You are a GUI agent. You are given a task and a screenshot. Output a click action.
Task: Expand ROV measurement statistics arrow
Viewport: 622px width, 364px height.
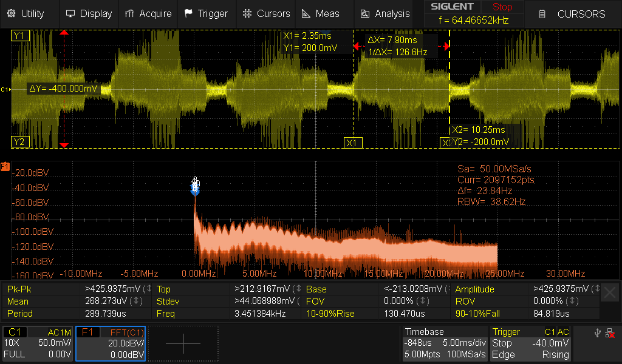[572, 301]
